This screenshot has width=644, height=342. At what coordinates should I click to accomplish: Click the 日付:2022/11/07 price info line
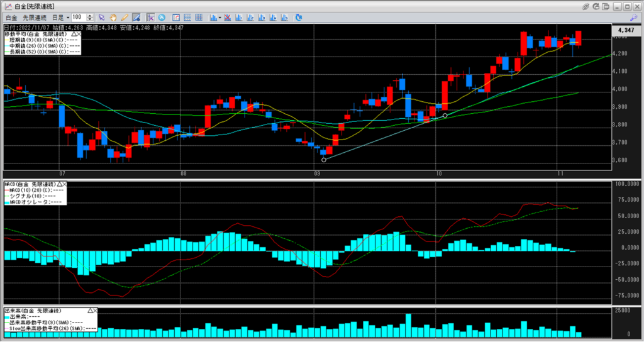click(x=94, y=28)
